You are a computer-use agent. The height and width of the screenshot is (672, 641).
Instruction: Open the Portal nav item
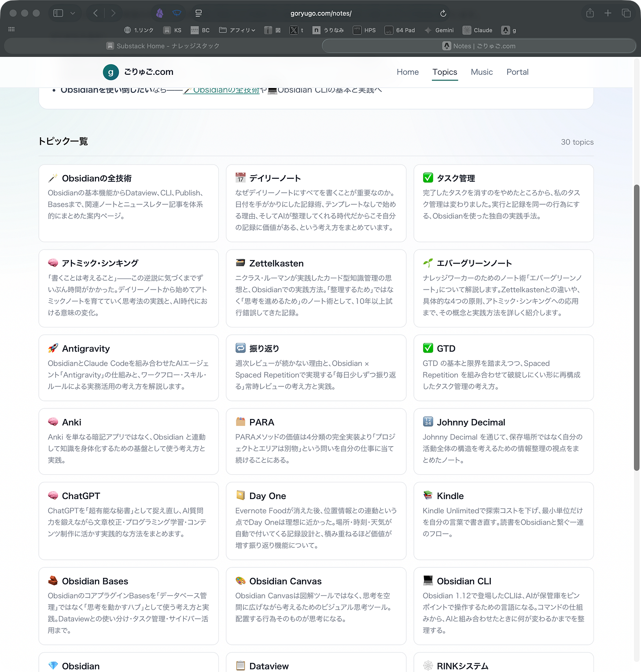[x=517, y=72]
